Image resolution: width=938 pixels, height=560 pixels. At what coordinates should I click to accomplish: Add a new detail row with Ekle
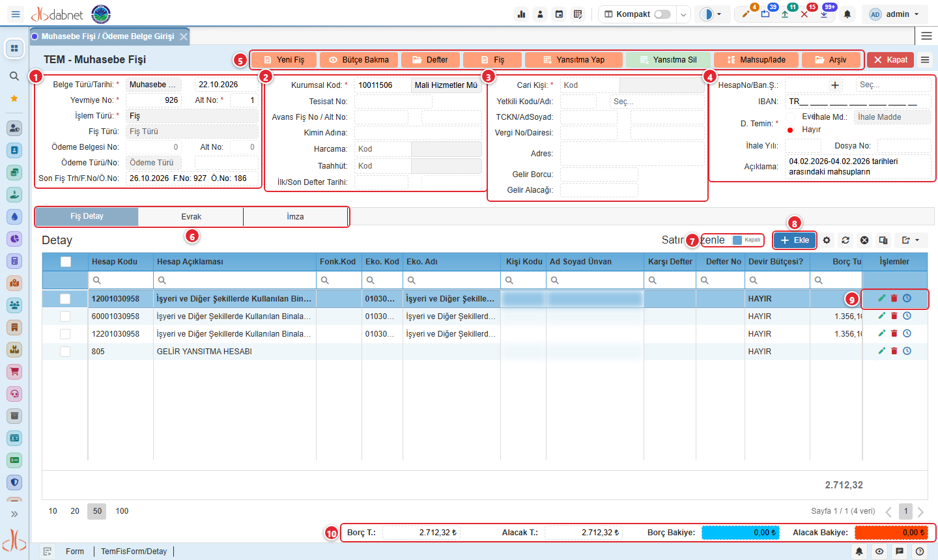click(795, 240)
